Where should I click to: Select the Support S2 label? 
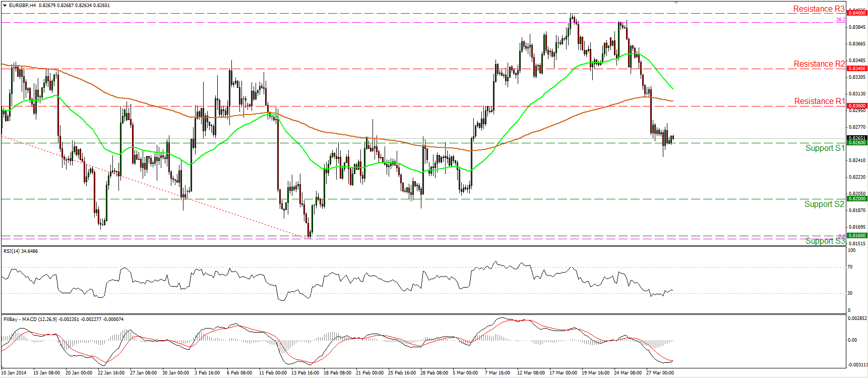(x=824, y=204)
